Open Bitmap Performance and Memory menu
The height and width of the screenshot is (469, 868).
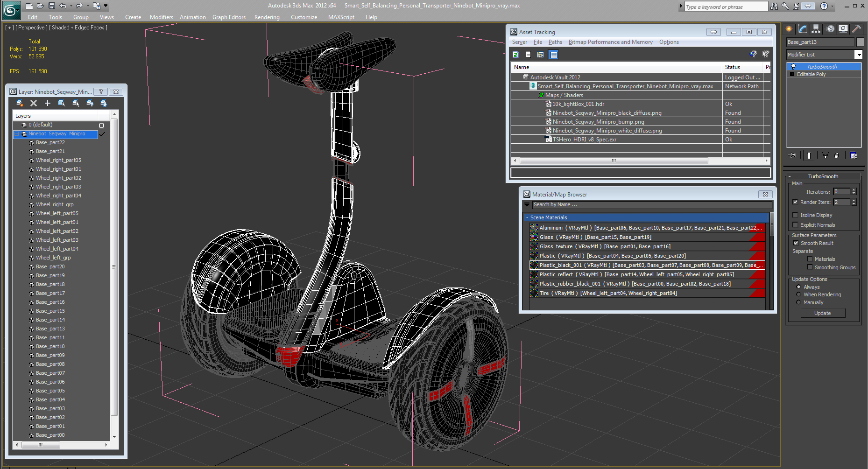coord(610,42)
